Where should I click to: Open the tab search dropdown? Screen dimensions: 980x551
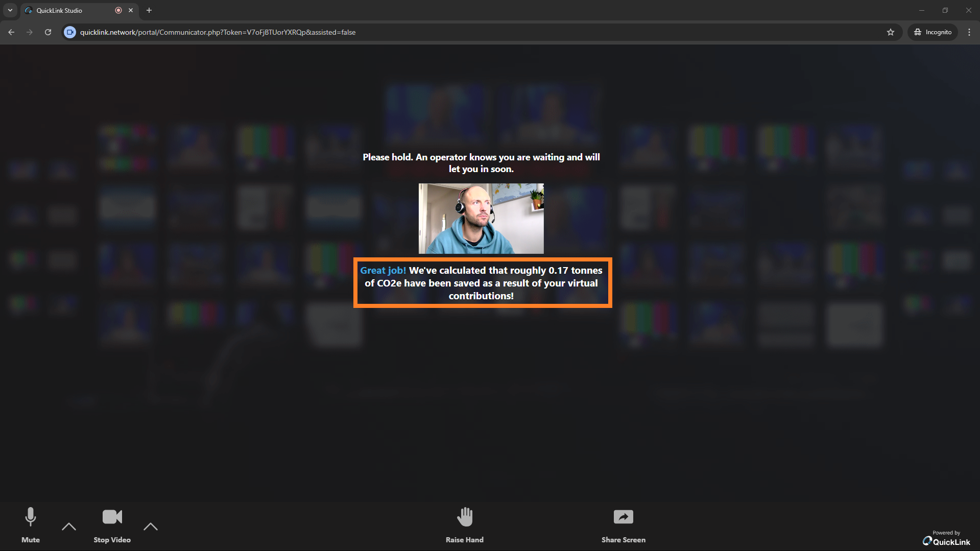tap(10, 10)
